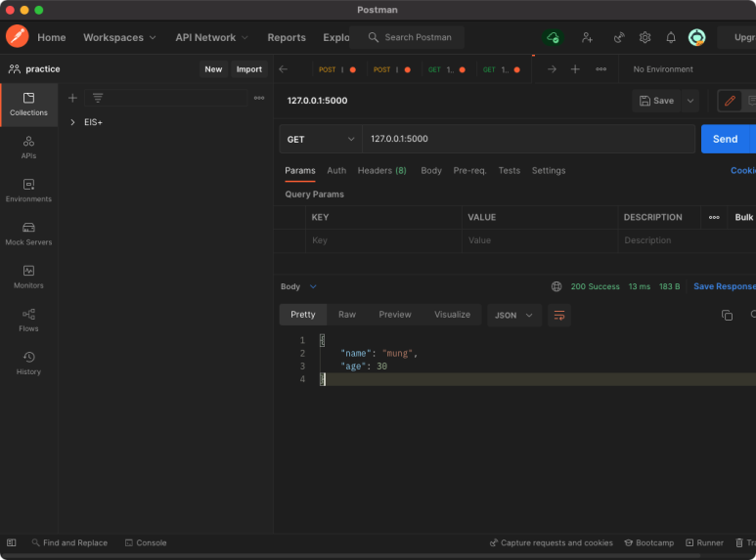Toggle the sidebar icon in status bar
Image resolution: width=756 pixels, height=560 pixels.
[x=12, y=542]
